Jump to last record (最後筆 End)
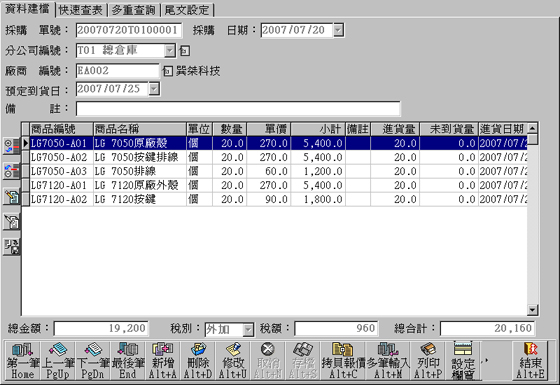This screenshot has height=385, width=560. point(128,360)
